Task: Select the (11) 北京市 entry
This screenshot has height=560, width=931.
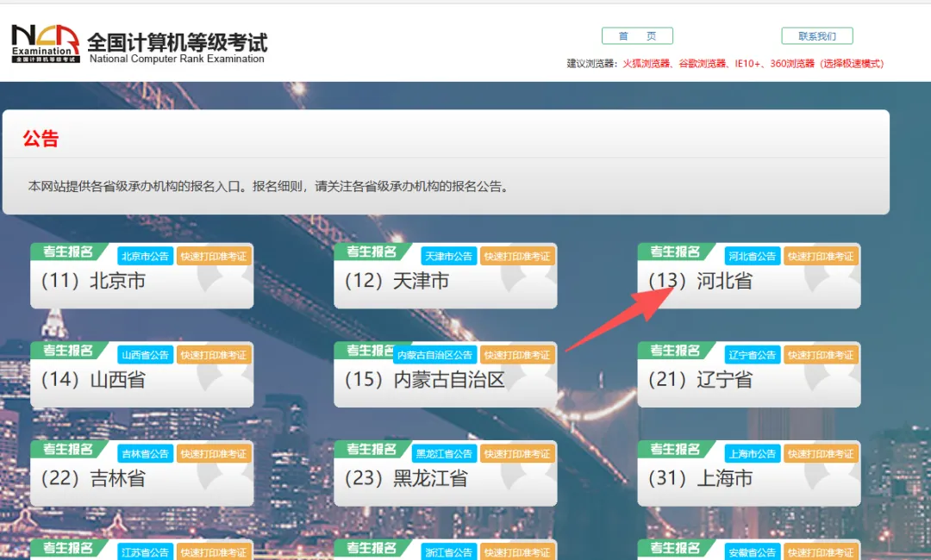Action: click(93, 281)
